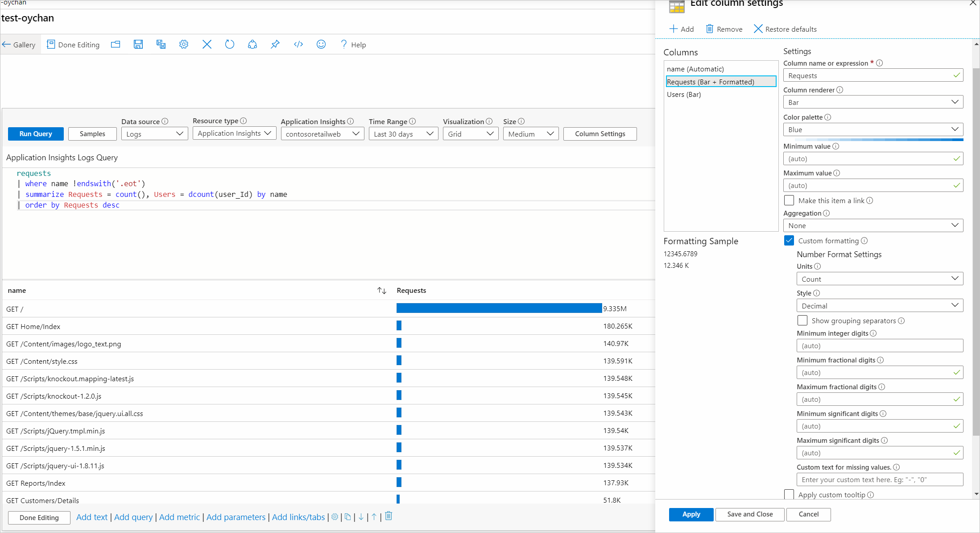Open the Units Count dropdown
Screen dimensions: 980x533
pyautogui.click(x=880, y=279)
